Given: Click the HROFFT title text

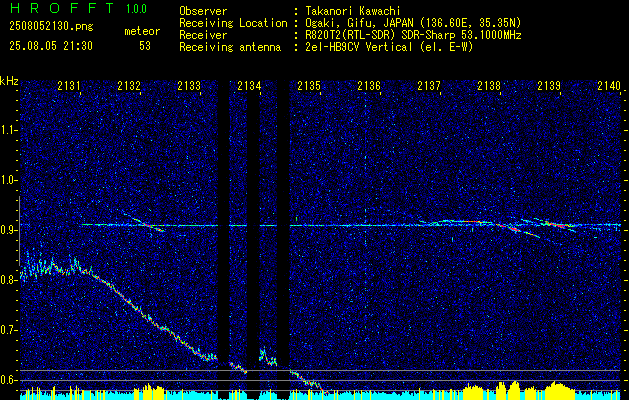Looking at the screenshot, I should [x=62, y=8].
